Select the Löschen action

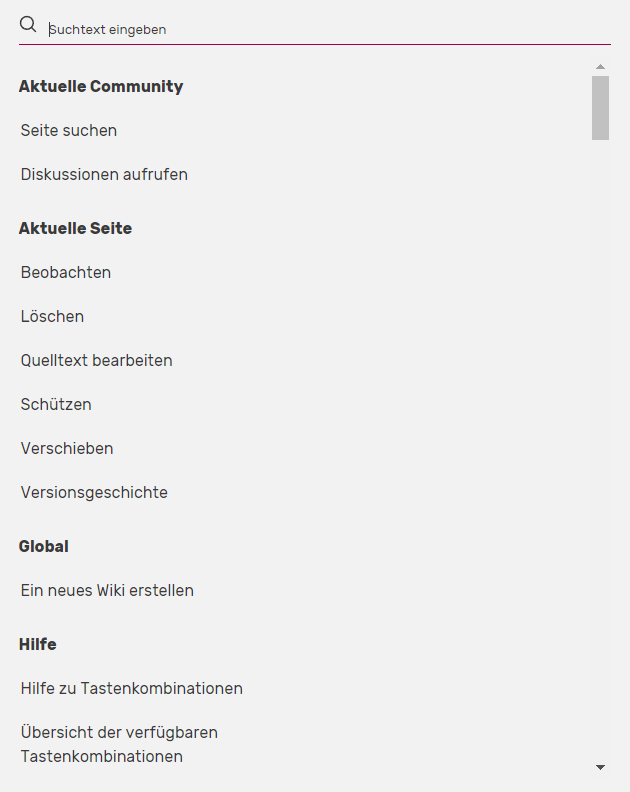coord(52,316)
